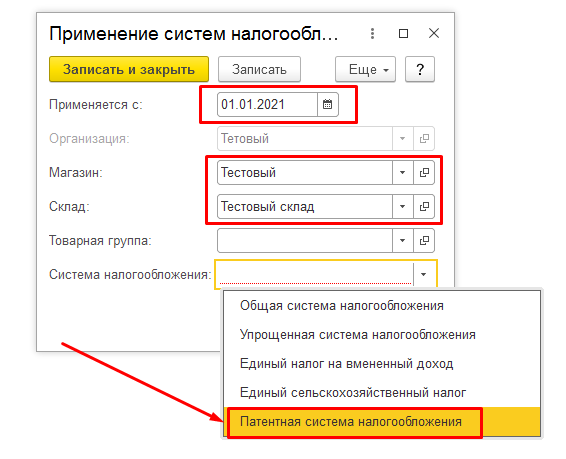Expand the Товарная группа dropdown
Viewport: 566px width, 459px height.
click(402, 240)
